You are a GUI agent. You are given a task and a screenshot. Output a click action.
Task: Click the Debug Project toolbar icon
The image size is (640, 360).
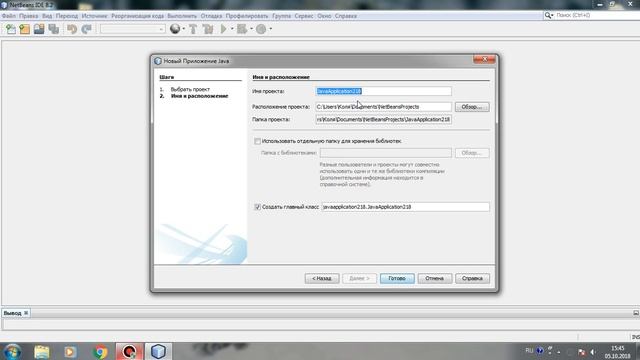pyautogui.click(x=242, y=29)
